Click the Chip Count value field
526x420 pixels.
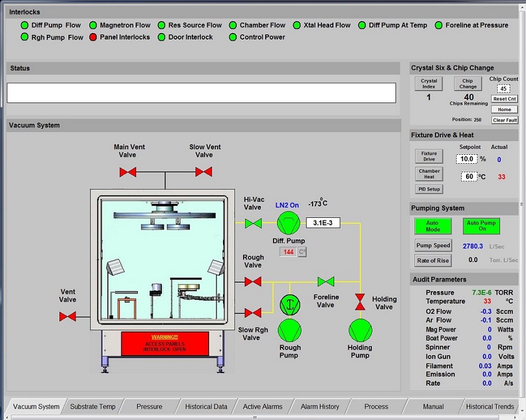pyautogui.click(x=503, y=89)
